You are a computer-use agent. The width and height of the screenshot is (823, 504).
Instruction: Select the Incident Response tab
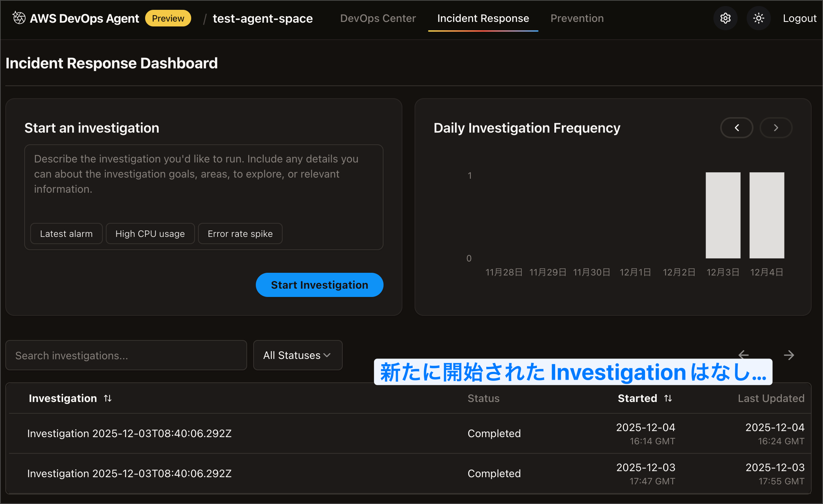coord(483,18)
